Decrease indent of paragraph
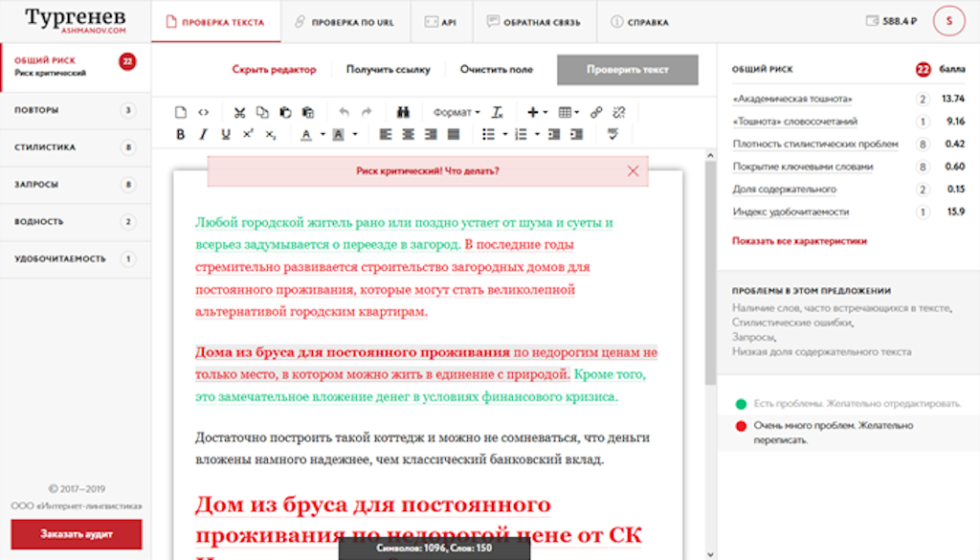Viewport: 980px width, 560px height. tap(554, 134)
